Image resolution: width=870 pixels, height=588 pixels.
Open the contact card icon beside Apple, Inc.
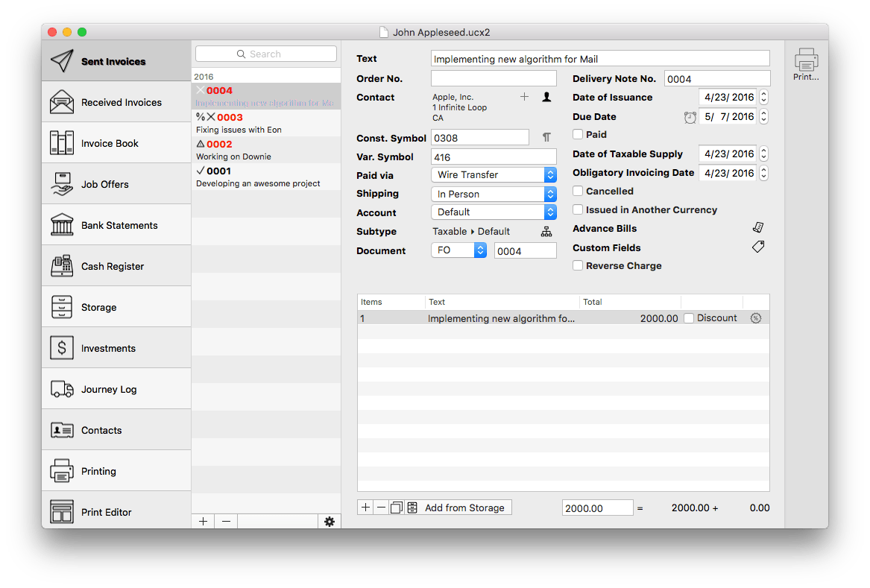click(545, 97)
